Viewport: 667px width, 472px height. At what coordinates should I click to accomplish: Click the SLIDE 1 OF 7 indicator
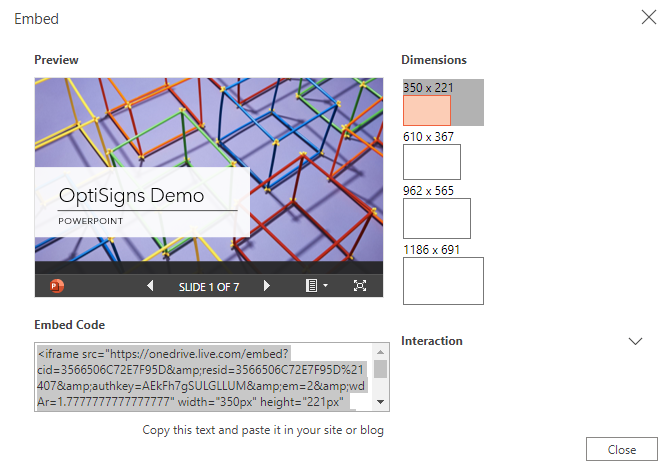209,287
